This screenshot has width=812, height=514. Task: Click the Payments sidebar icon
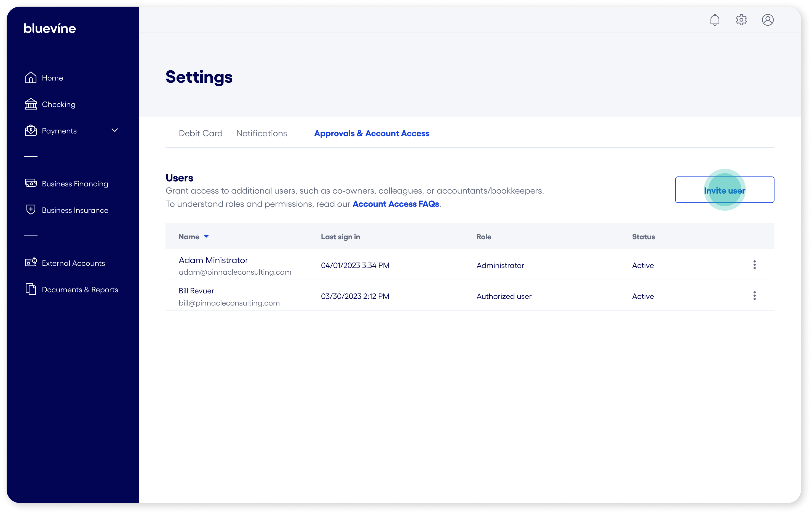pyautogui.click(x=31, y=131)
